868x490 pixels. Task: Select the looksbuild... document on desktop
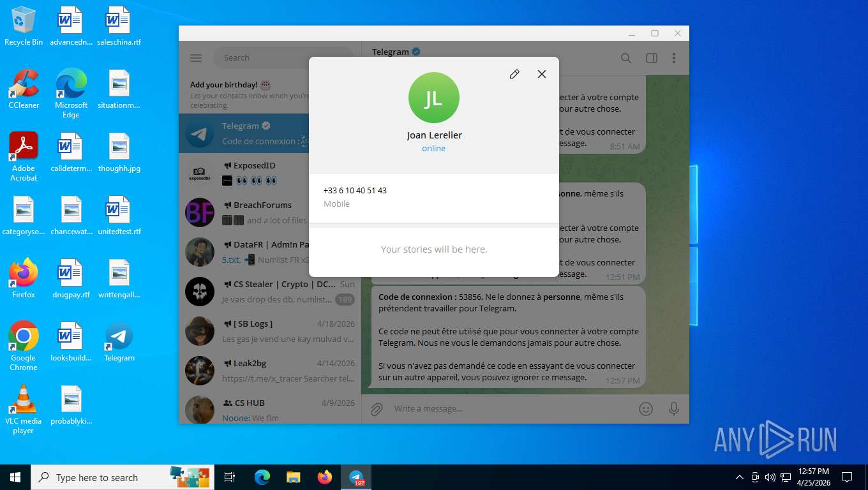pyautogui.click(x=71, y=342)
